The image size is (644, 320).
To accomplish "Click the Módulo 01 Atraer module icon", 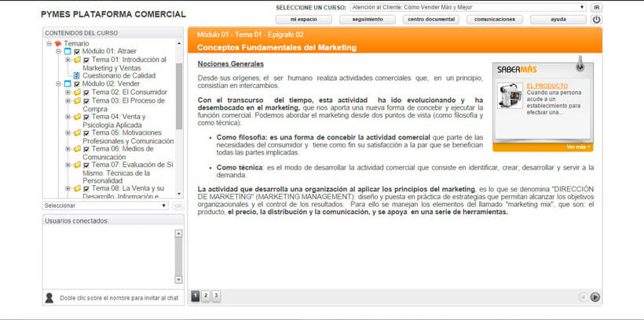I will [x=68, y=52].
